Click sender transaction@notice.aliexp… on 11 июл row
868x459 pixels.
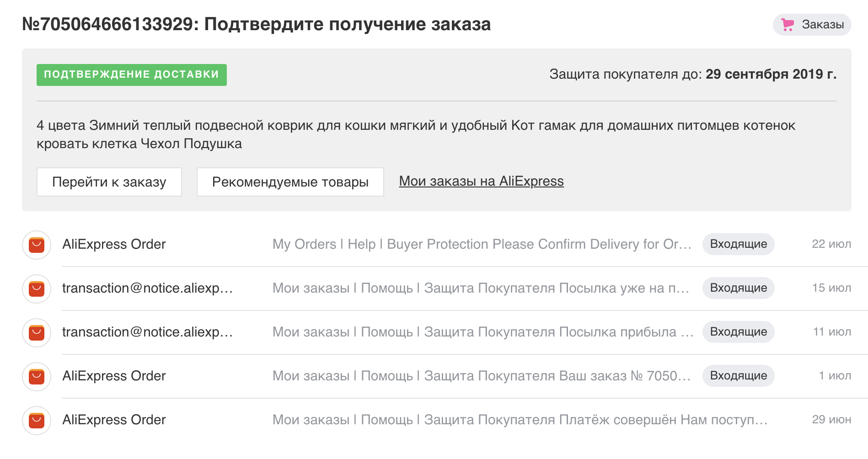pyautogui.click(x=147, y=332)
